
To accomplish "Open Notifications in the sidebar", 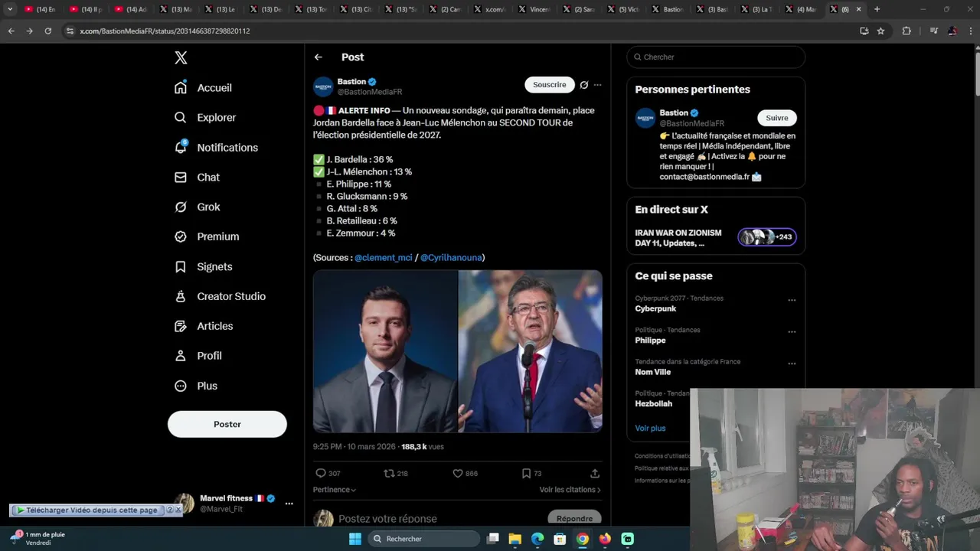I will 216,147.
